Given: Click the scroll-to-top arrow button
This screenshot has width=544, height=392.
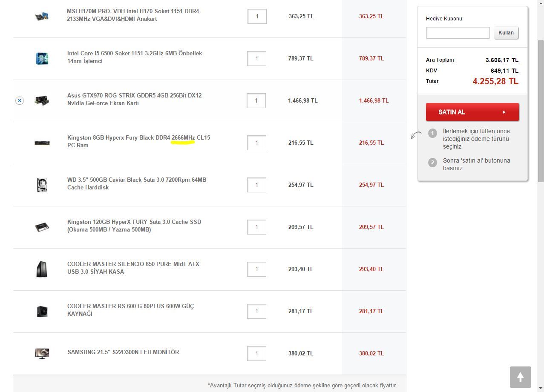Looking at the screenshot, I should coord(520,377).
